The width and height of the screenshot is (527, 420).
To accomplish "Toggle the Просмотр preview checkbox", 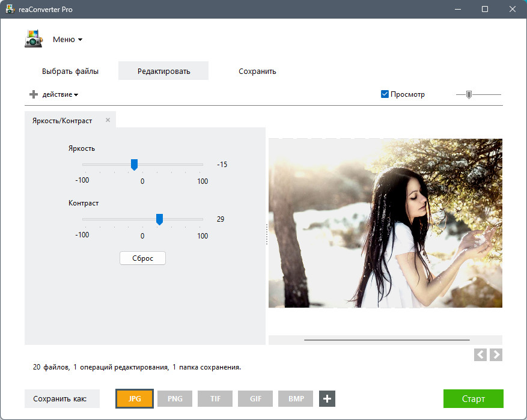I will [385, 94].
